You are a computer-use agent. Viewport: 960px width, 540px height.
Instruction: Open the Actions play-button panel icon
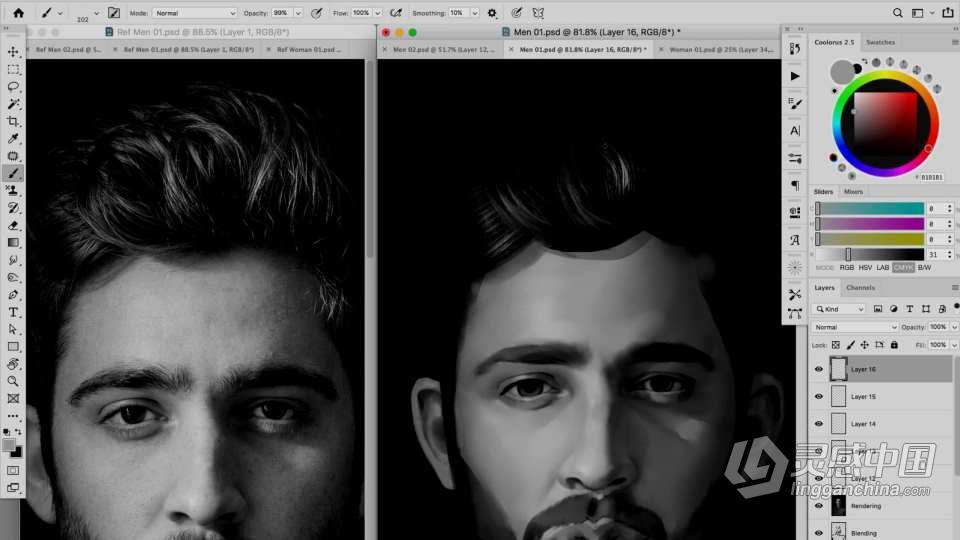[x=795, y=76]
